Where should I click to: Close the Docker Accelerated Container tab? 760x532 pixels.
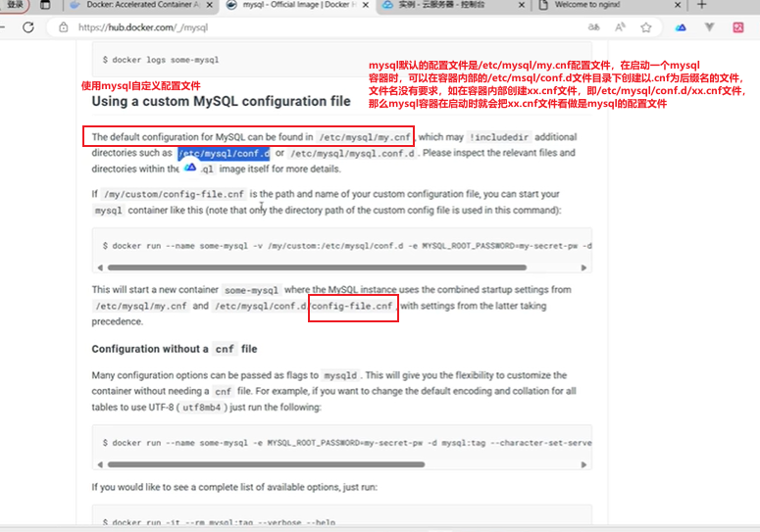pos(210,5)
